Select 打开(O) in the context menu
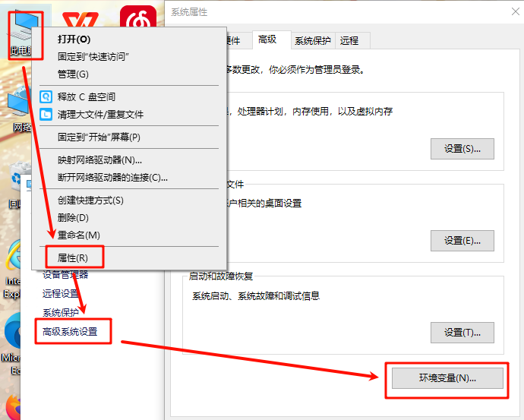 pos(74,39)
